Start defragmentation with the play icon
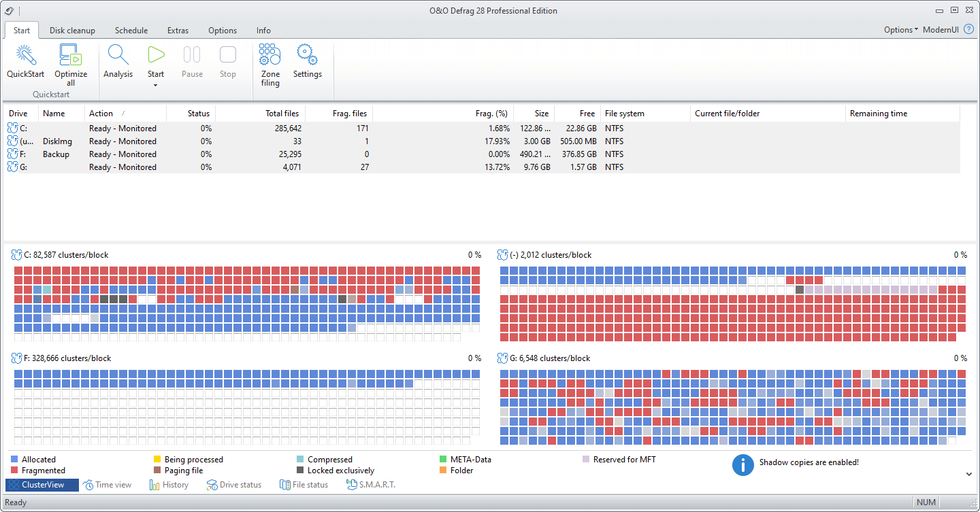Screen dimensions: 980x512 click(x=156, y=54)
